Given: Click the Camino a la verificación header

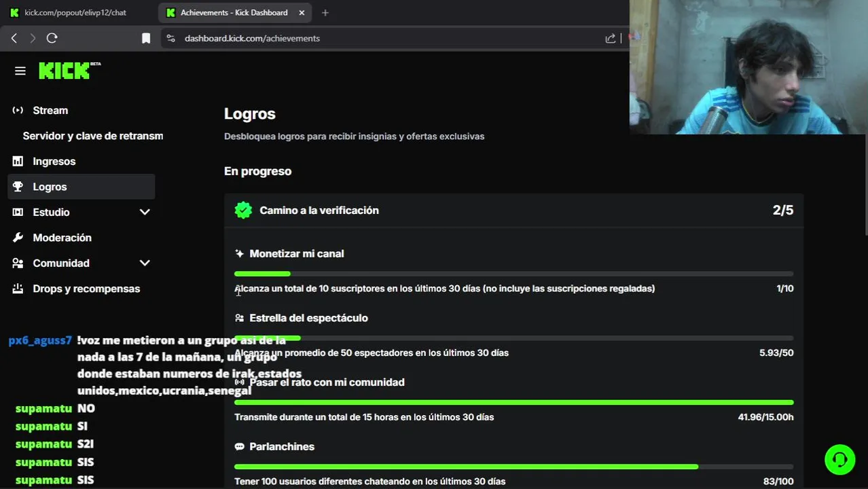Looking at the screenshot, I should point(514,211).
